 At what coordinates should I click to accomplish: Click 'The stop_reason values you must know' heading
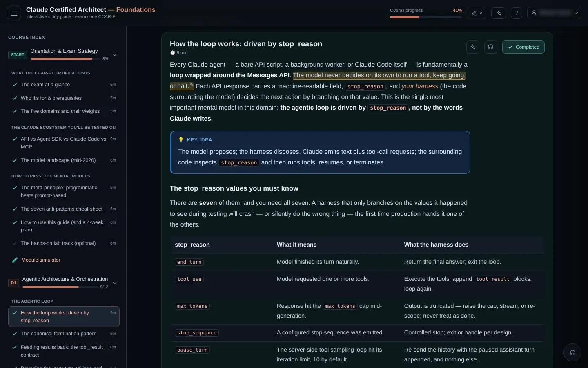coord(234,188)
